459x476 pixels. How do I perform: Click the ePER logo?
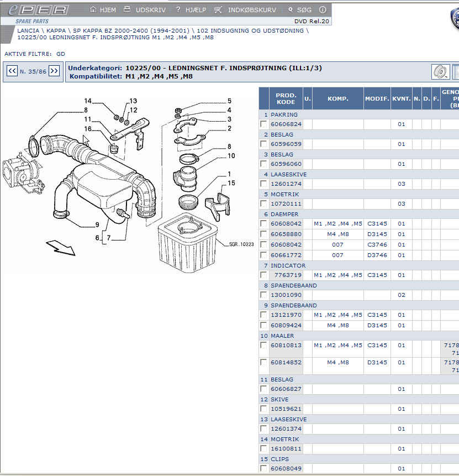(38, 10)
